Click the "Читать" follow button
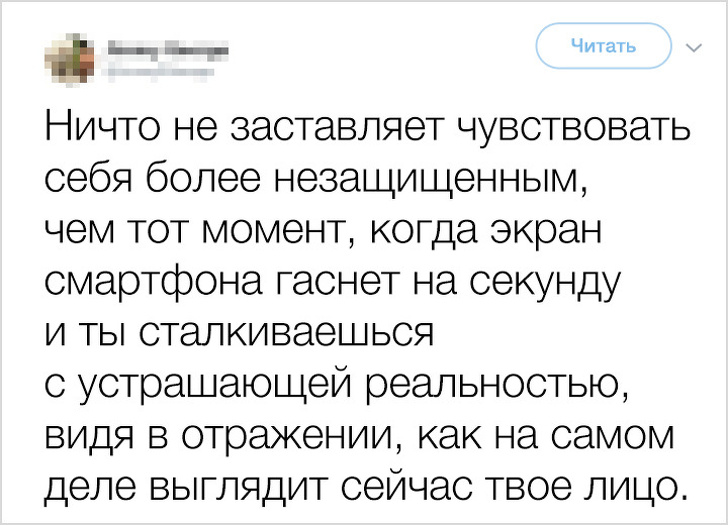Image resolution: width=728 pixels, height=525 pixels. pyautogui.click(x=602, y=46)
